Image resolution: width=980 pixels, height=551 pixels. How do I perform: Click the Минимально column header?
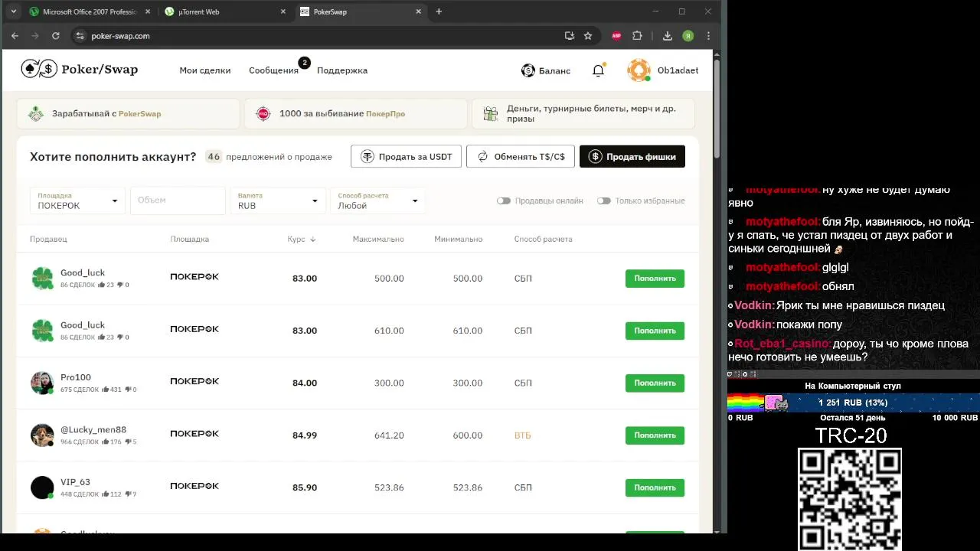click(x=458, y=240)
